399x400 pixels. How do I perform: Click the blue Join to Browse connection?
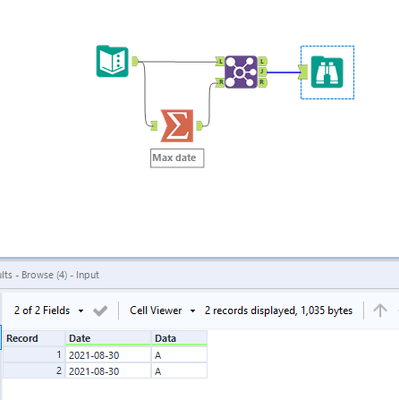click(284, 72)
